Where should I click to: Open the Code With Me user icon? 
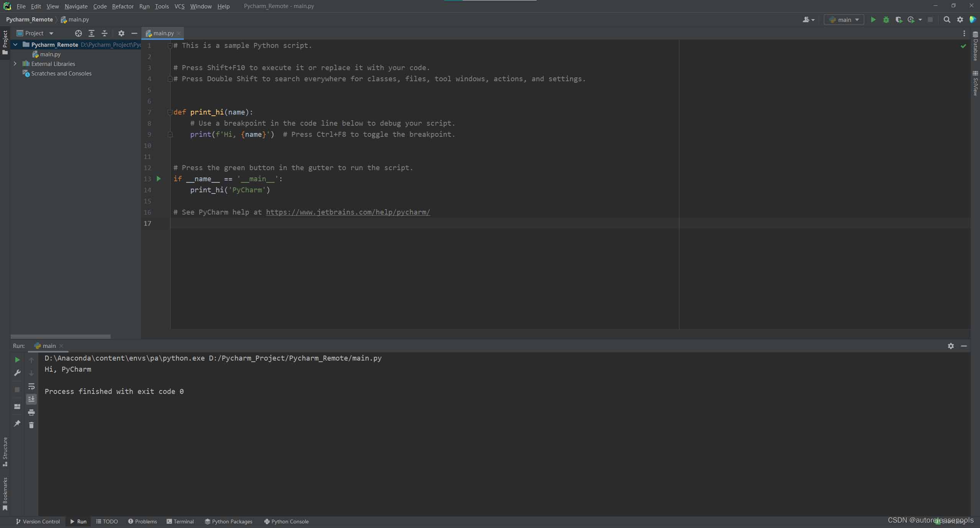coord(806,20)
